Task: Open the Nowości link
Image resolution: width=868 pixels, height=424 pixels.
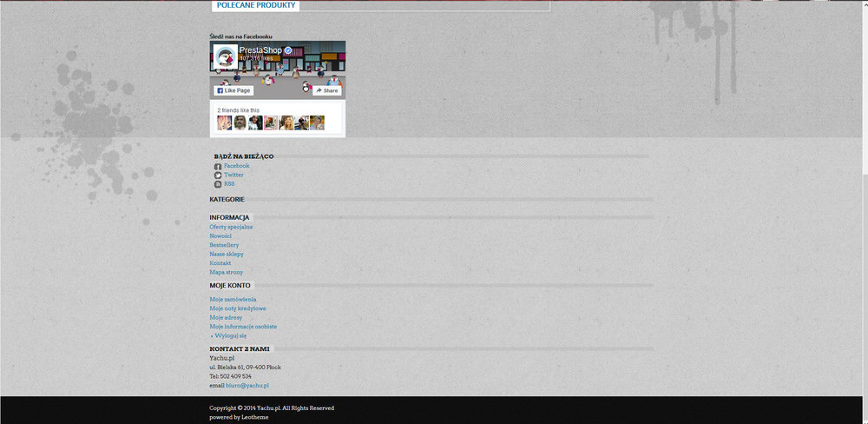Action: click(x=220, y=236)
